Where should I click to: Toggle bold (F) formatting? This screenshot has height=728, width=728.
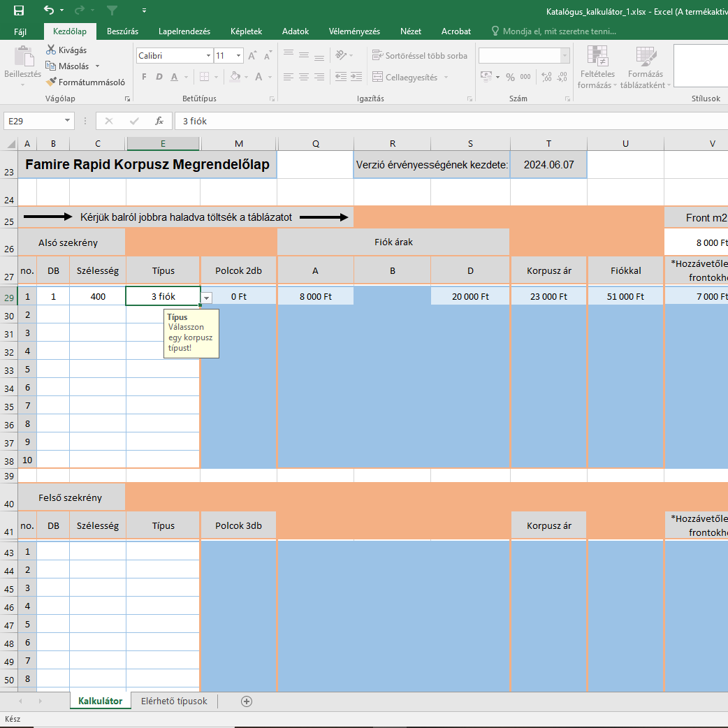coord(144,78)
